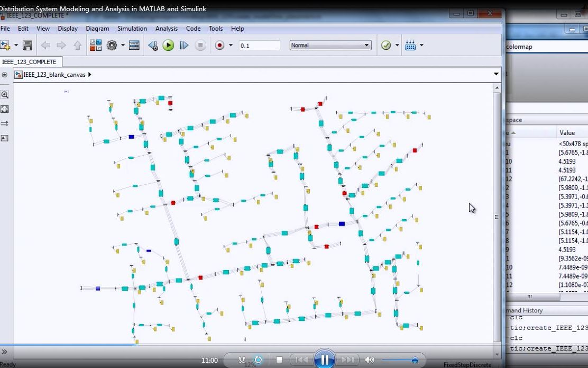Step the simulation forward

click(183, 45)
